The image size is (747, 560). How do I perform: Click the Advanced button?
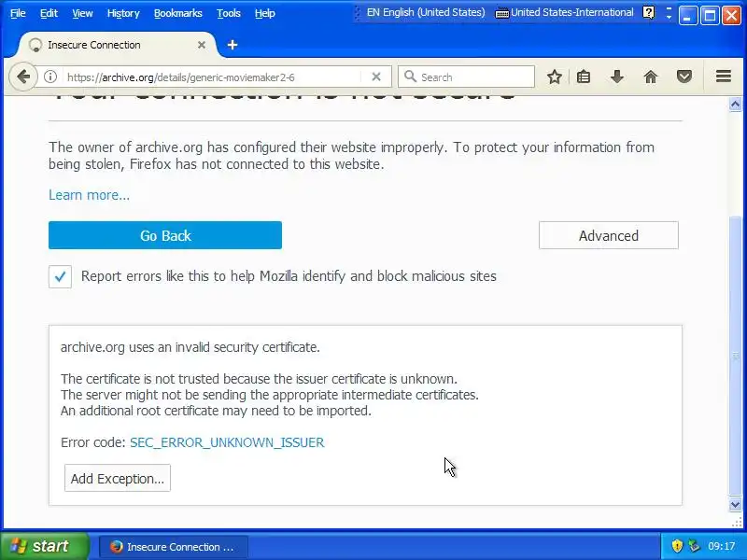609,235
